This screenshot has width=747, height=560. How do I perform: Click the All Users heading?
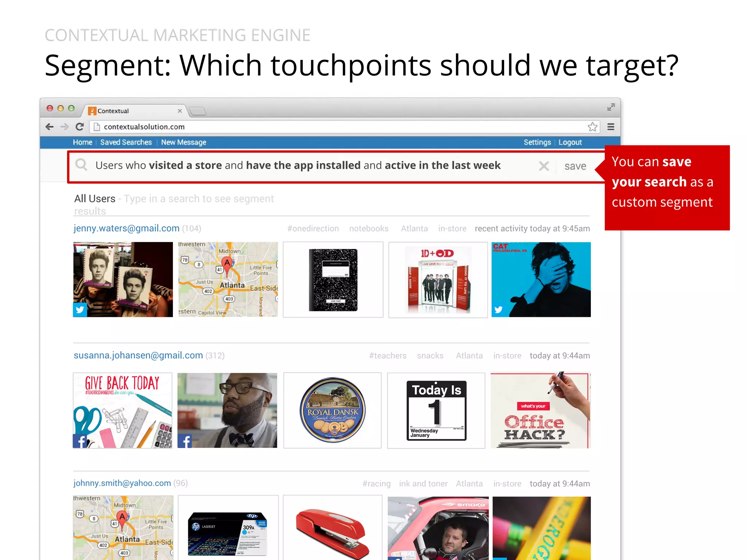click(95, 199)
